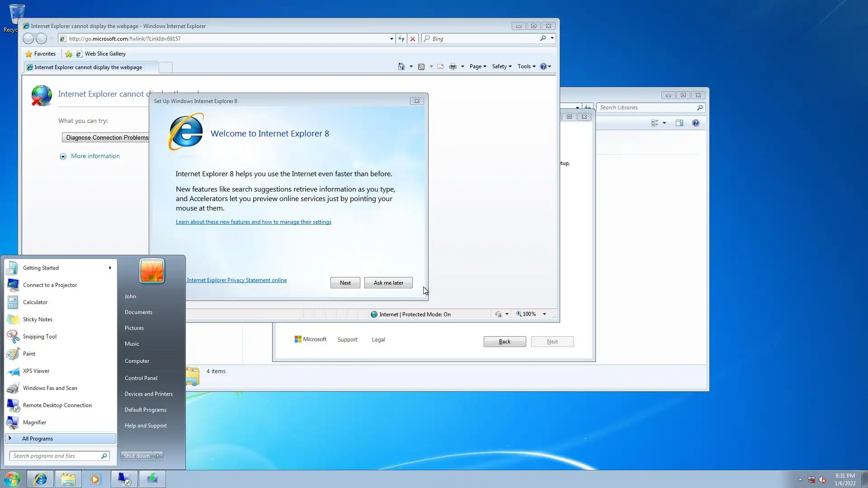Viewport: 868px width, 488px height.
Task: Click Next in IE8 setup dialog
Action: [x=345, y=283]
